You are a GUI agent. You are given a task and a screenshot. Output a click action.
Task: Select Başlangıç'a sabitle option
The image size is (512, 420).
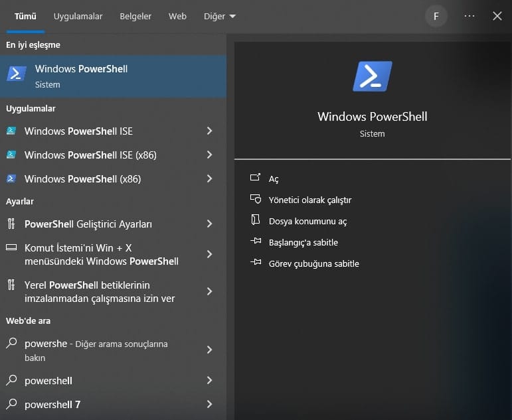(x=303, y=243)
